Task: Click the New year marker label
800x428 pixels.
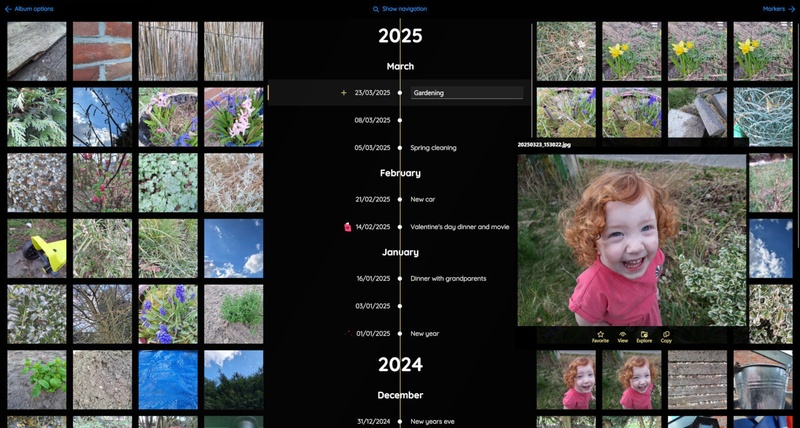Action: (424, 334)
